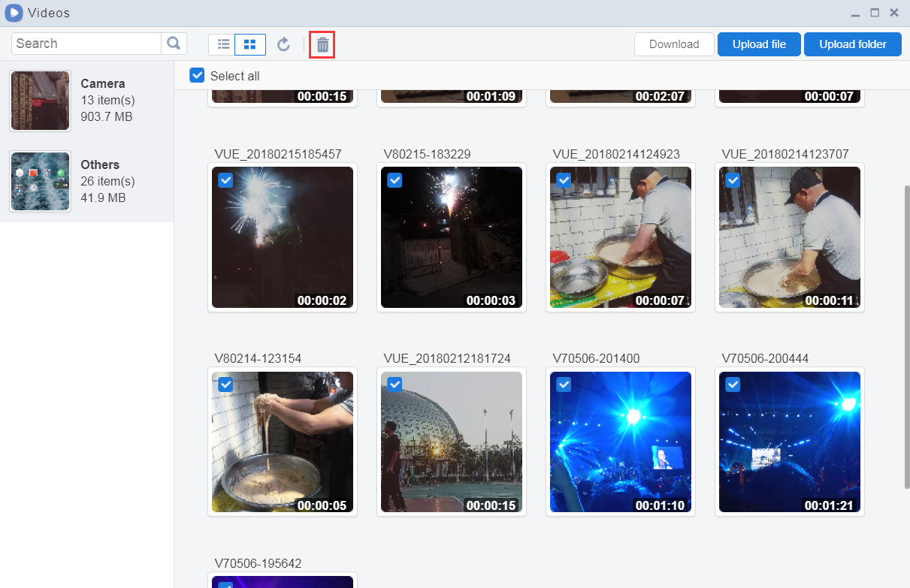Delete selected videos with trash icon

[322, 44]
